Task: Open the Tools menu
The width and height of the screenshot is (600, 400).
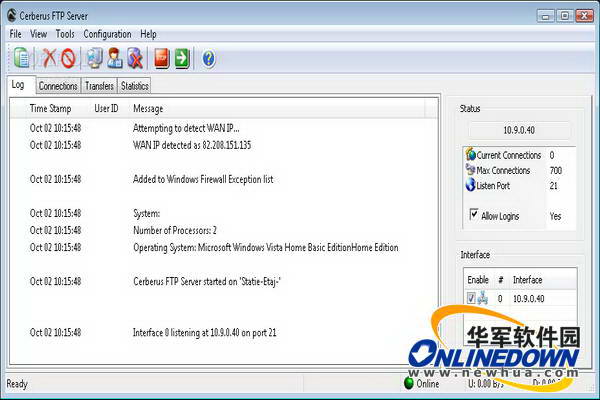Action: (x=65, y=34)
